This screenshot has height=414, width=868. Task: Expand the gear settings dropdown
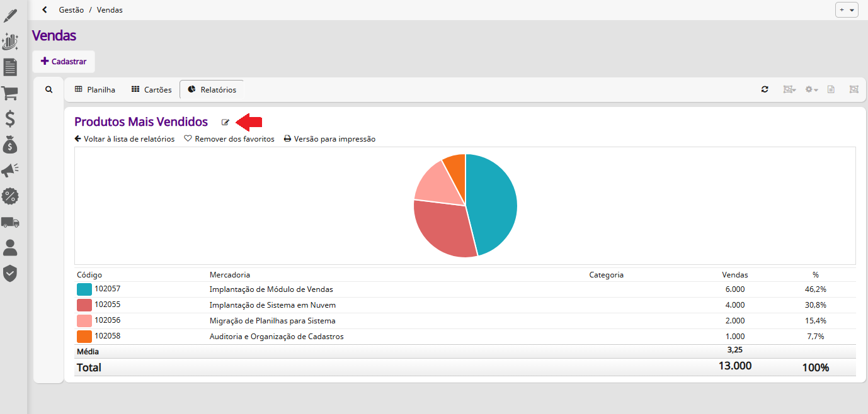811,89
